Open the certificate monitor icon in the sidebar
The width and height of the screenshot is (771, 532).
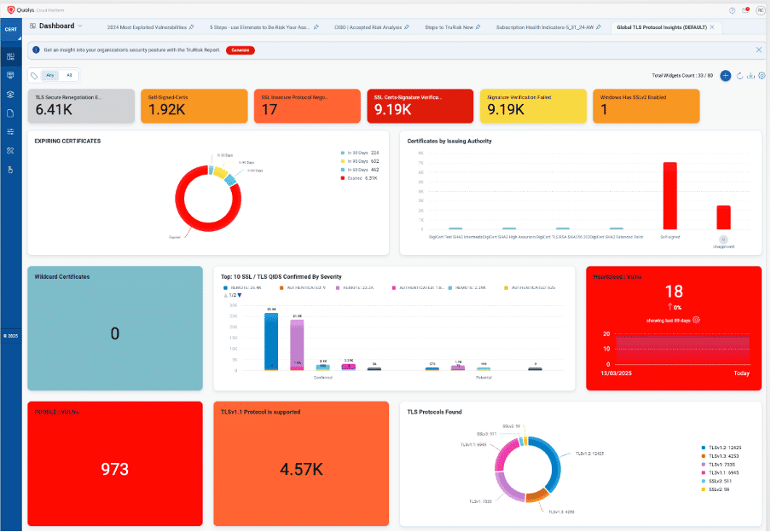coord(10,75)
